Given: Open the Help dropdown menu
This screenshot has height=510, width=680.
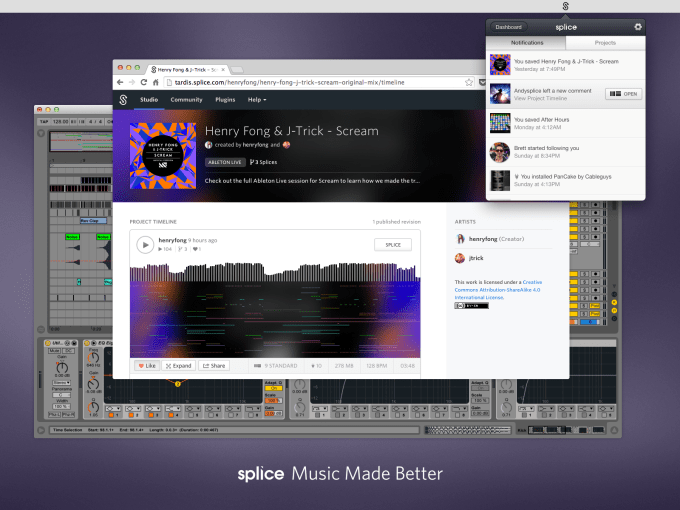Looking at the screenshot, I should click(256, 100).
